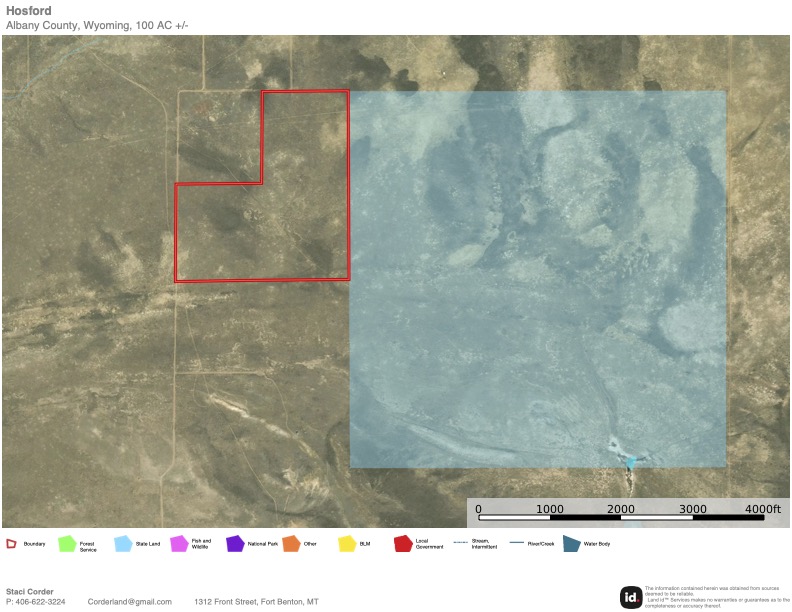Image resolution: width=792 pixels, height=612 pixels.
Task: Click the orange Other legend icon
Action: (291, 544)
